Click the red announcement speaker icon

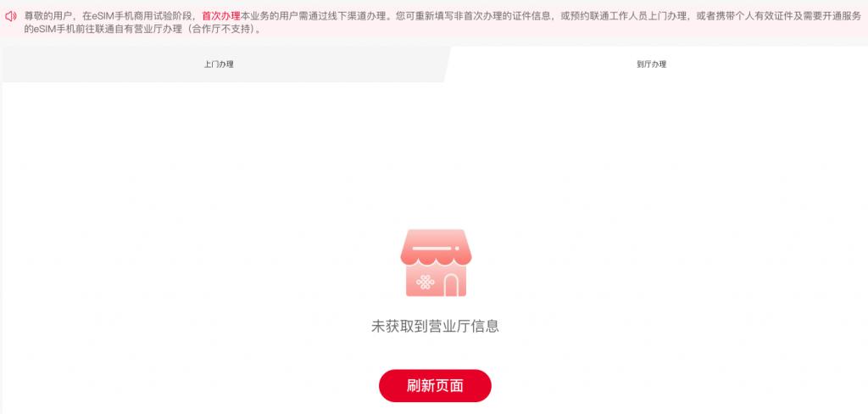tap(10, 17)
